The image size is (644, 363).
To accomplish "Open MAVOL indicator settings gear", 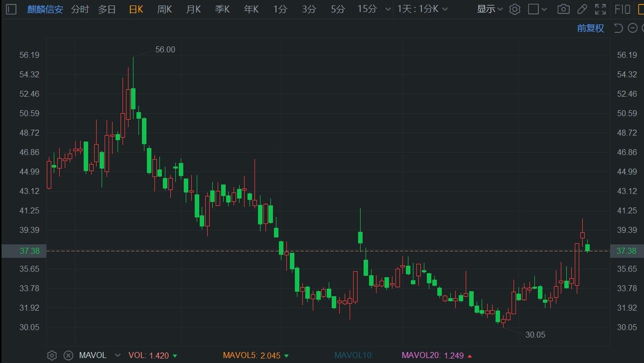I will (52, 356).
